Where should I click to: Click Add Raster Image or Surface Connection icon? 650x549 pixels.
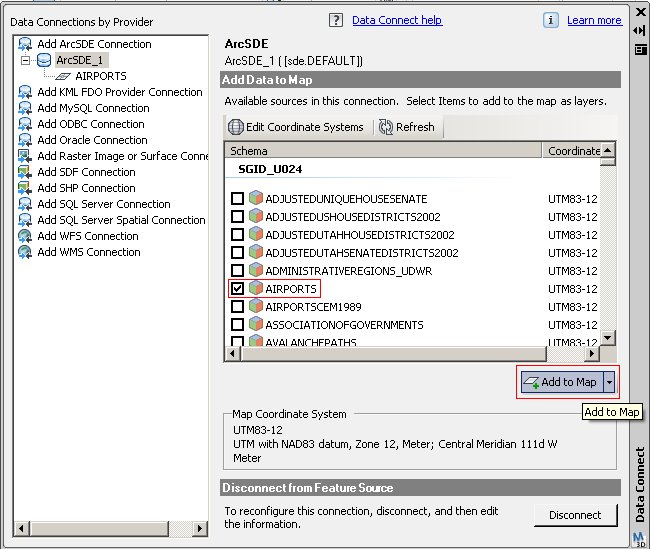[25, 156]
